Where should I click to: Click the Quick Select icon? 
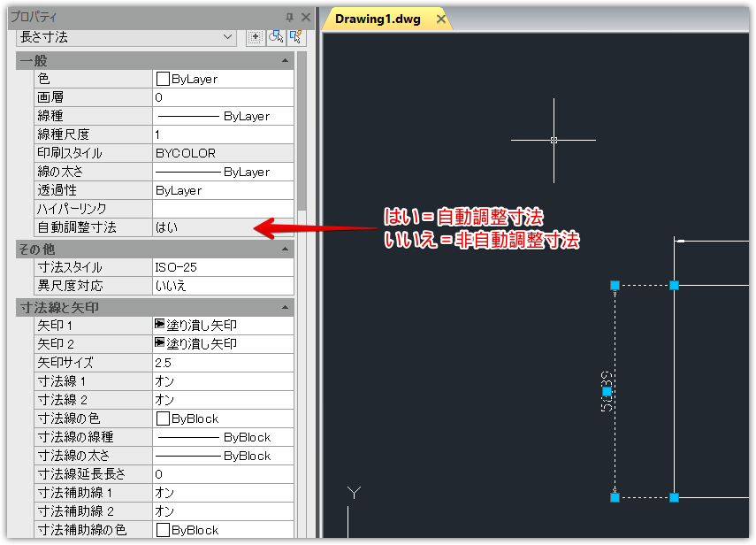coord(296,36)
